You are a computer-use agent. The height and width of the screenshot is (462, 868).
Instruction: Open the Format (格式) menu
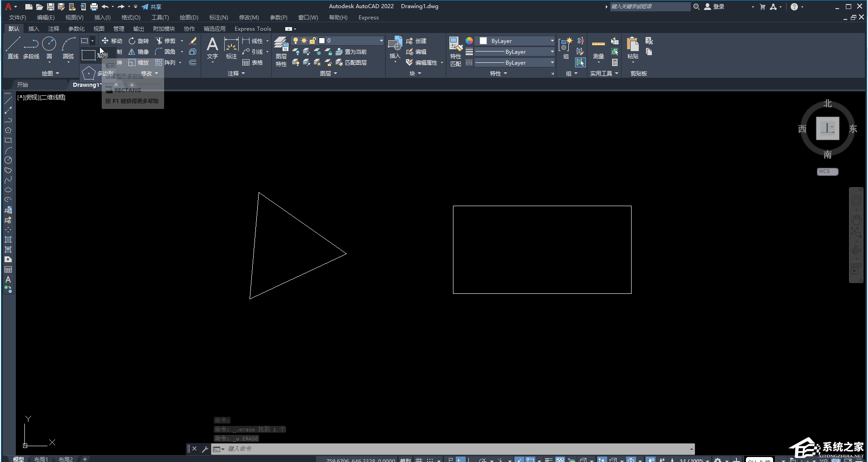pos(131,18)
